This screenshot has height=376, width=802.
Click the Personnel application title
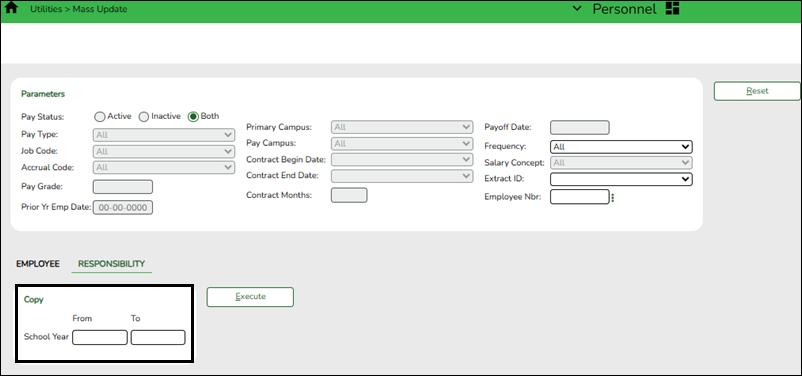coord(625,9)
